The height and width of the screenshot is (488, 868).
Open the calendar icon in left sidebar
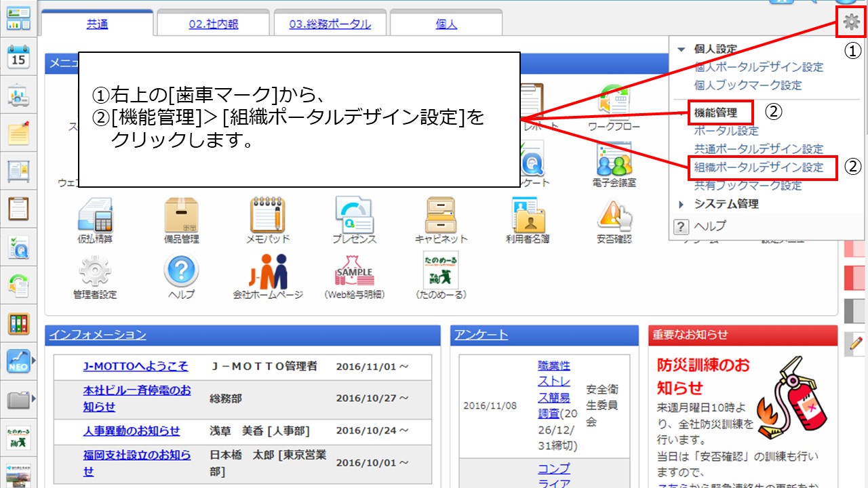point(19,58)
